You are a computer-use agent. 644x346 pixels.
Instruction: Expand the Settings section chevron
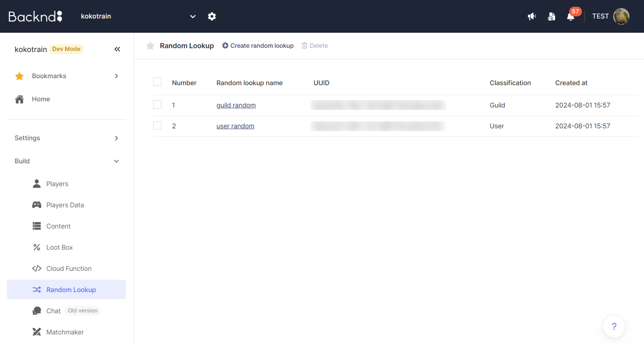coord(116,138)
